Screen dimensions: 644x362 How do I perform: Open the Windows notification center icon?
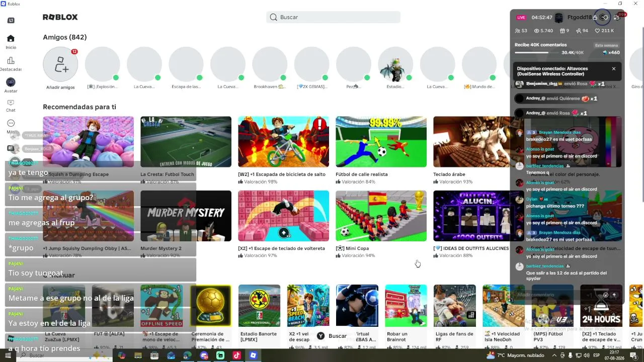(633, 355)
